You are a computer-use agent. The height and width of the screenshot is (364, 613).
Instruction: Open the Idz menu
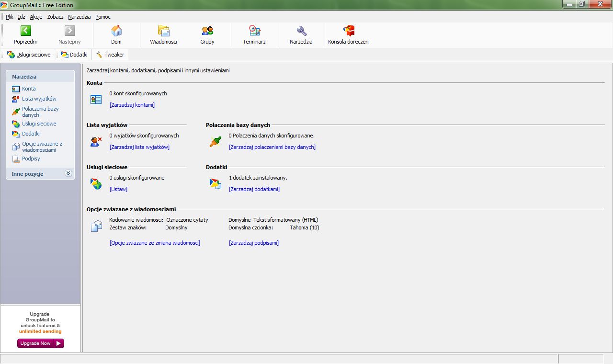coord(22,17)
